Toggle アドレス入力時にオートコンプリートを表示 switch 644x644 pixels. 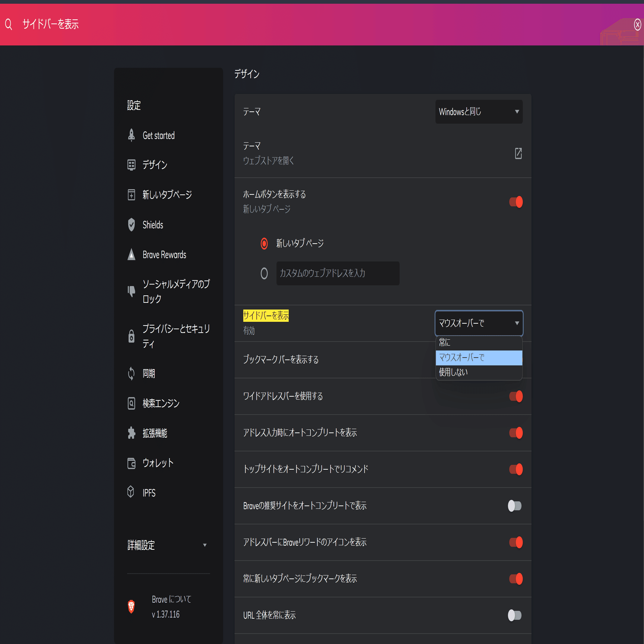pos(516,433)
